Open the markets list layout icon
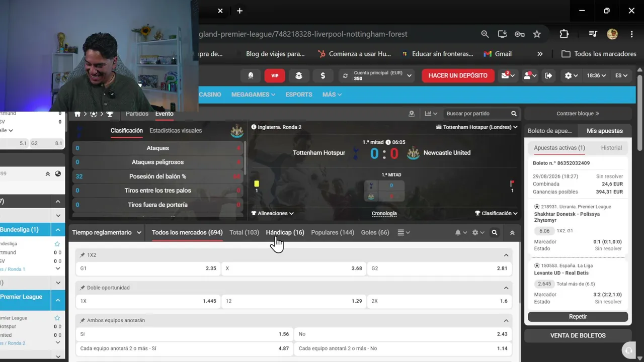 pos(404,233)
